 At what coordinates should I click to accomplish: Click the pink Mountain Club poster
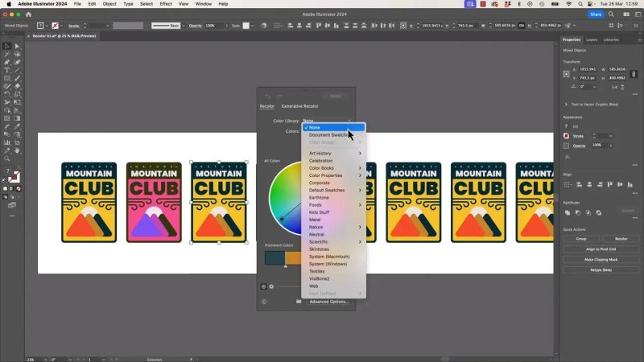154,203
